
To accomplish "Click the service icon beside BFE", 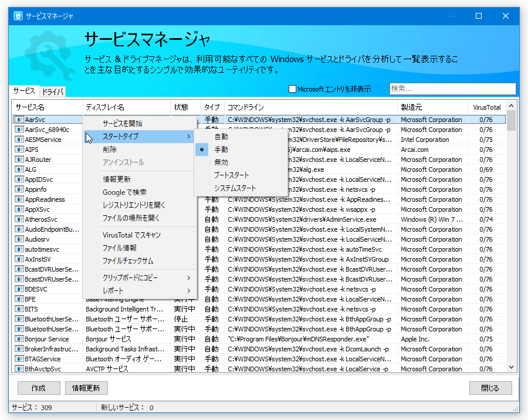I will coord(19,299).
